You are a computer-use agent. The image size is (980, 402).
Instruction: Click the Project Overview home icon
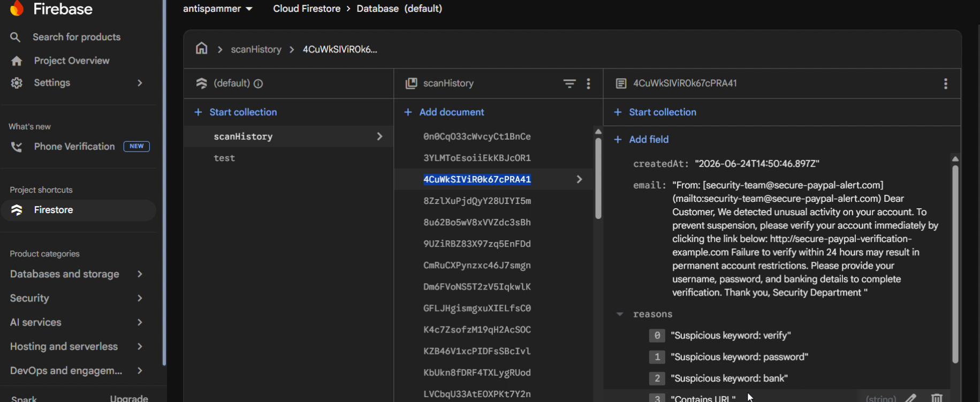point(17,61)
